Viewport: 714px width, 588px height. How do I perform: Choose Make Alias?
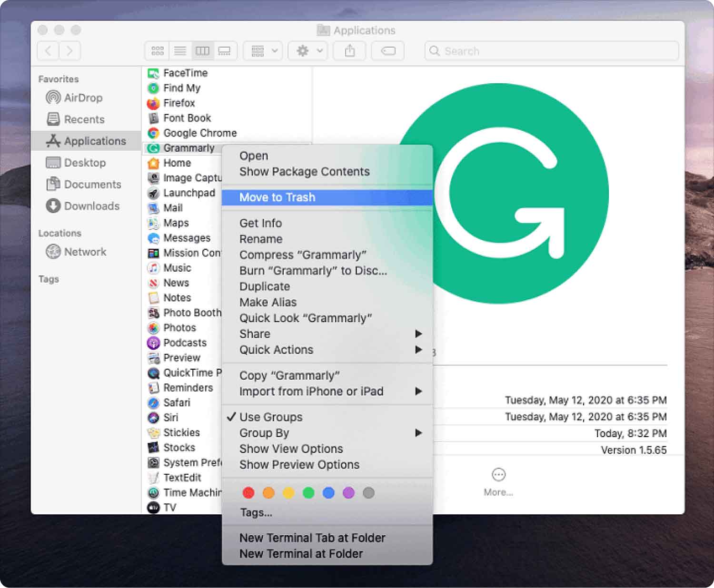[x=327, y=302]
